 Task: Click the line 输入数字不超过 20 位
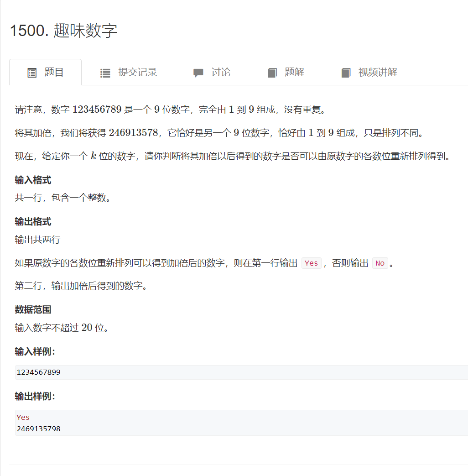(62, 328)
